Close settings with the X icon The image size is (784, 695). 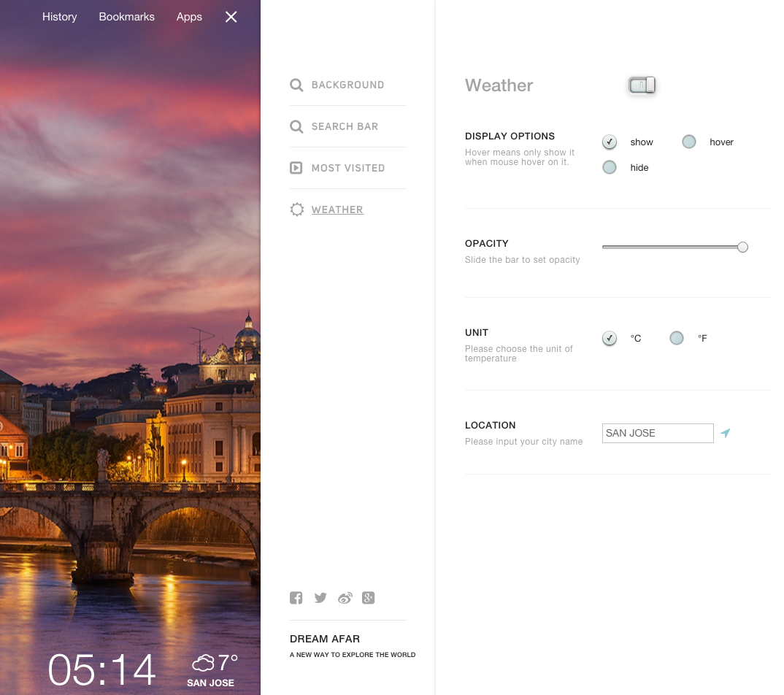231,17
